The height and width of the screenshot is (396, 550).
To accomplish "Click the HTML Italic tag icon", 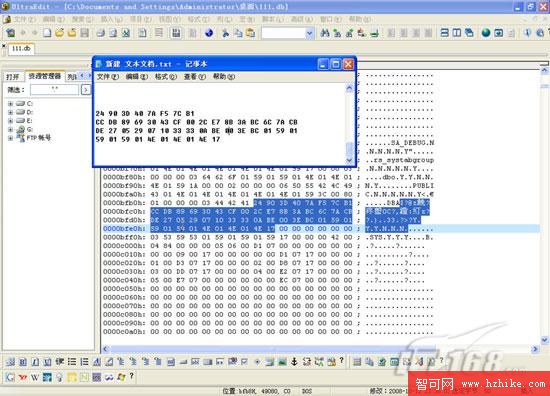I will 35,362.
